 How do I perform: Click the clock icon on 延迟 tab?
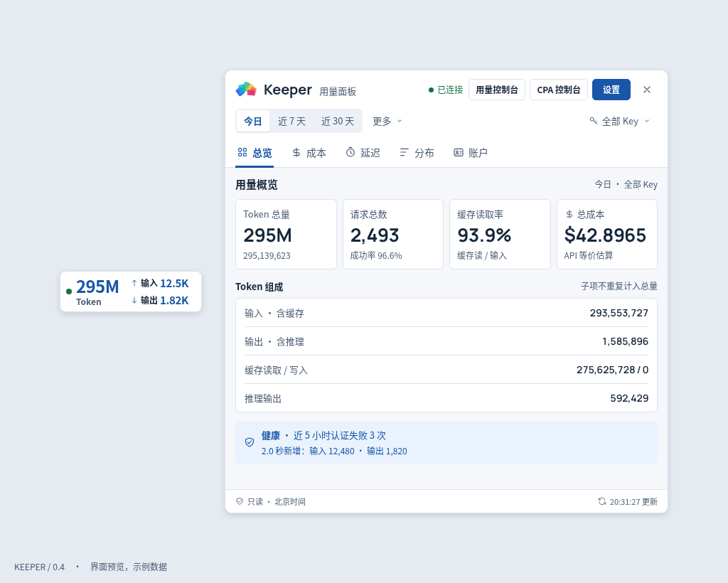click(350, 152)
